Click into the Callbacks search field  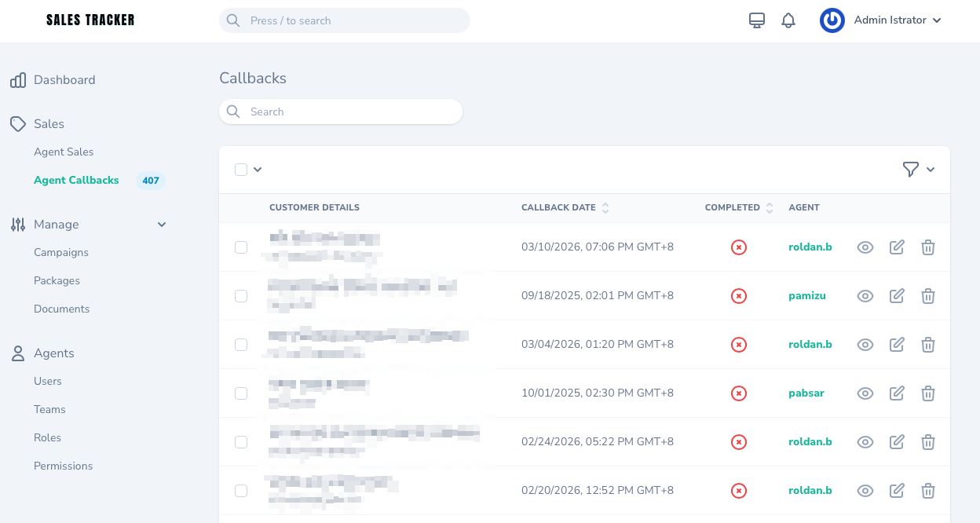click(340, 112)
